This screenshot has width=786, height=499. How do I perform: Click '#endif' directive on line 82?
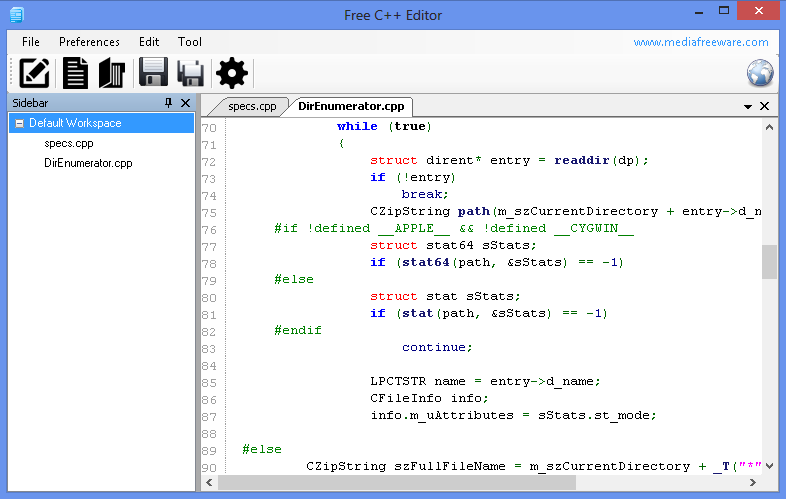pyautogui.click(x=298, y=330)
